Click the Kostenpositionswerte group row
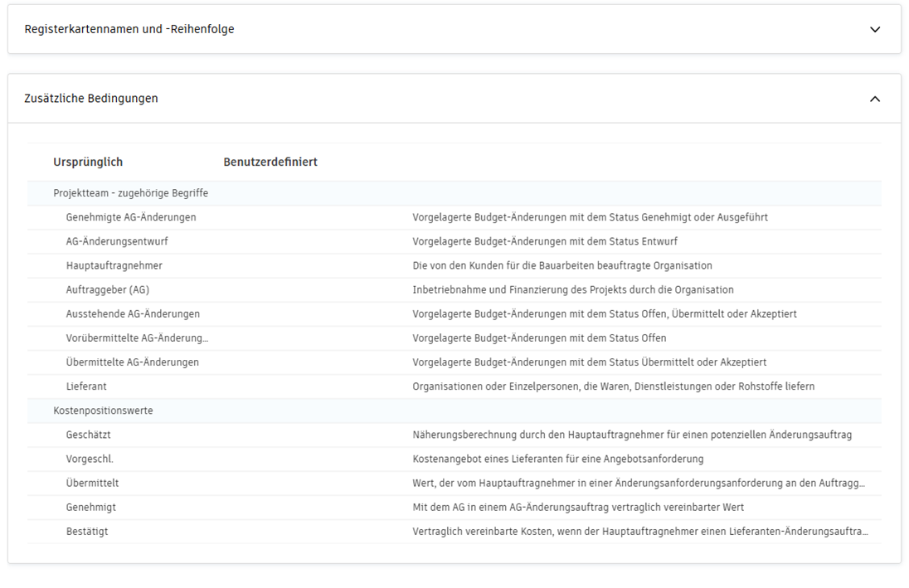The image size is (909, 588). coord(103,409)
